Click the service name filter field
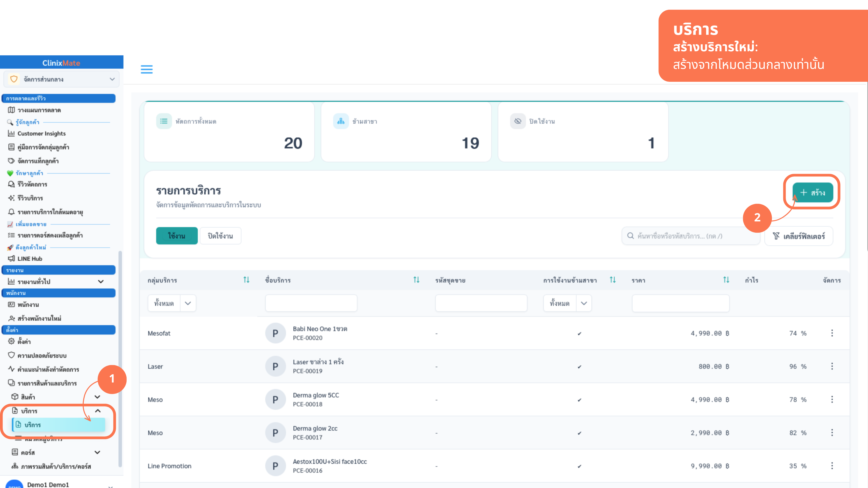 click(x=311, y=303)
